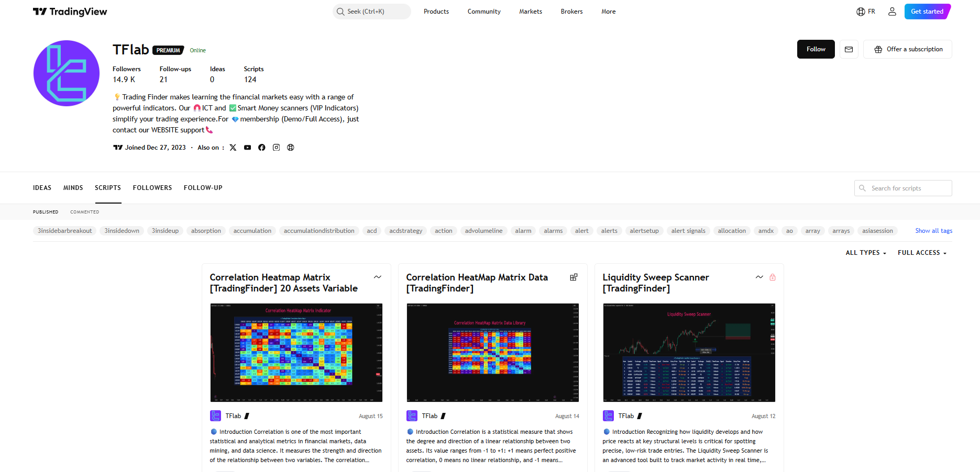Filter by the allocation tag

pyautogui.click(x=732, y=231)
